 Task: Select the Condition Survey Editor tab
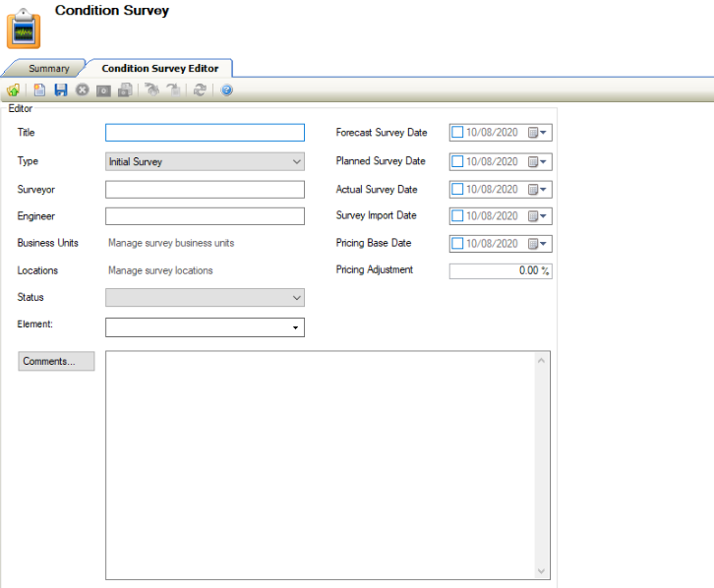pyautogui.click(x=160, y=69)
